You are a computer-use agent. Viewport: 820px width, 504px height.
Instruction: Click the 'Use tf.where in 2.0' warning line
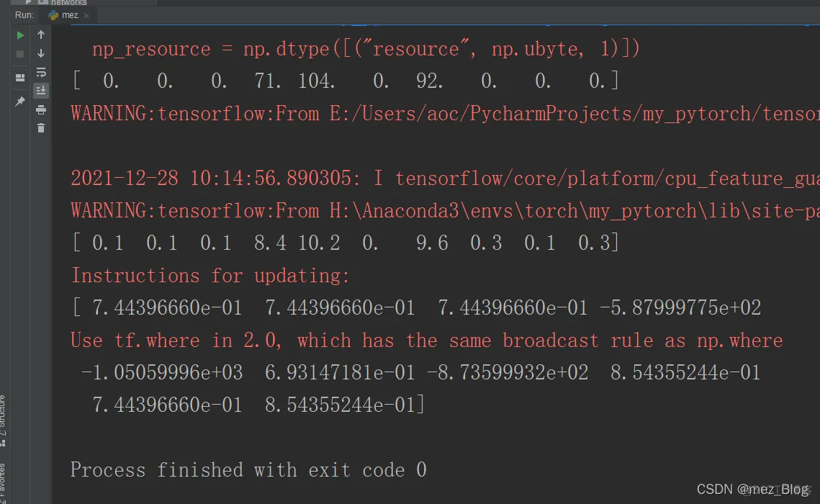click(427, 341)
